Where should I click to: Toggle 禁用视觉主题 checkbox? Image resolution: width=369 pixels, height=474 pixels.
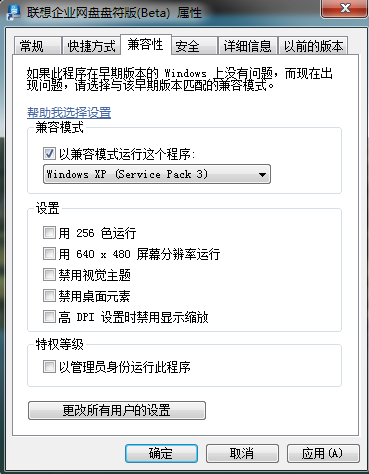pos(49,275)
